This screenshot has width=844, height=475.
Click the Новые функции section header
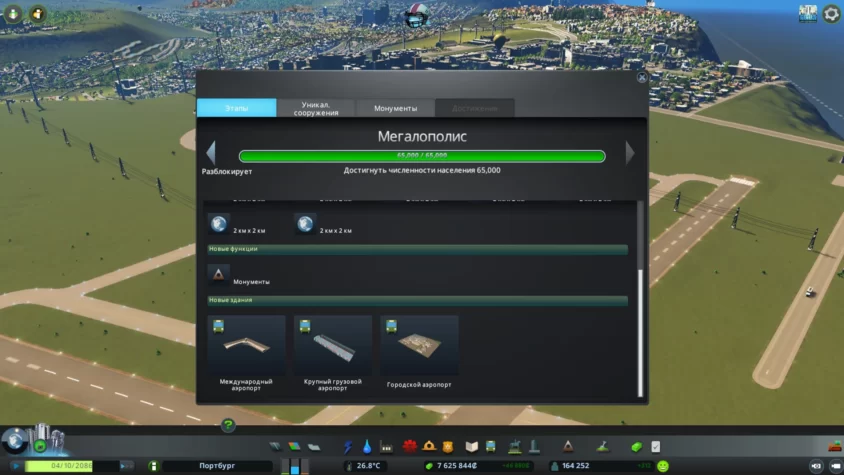[418, 249]
